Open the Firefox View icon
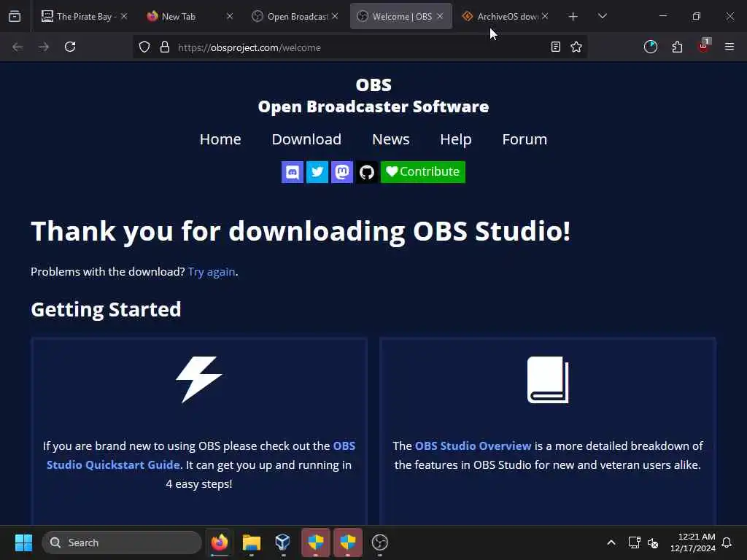 pyautogui.click(x=15, y=16)
